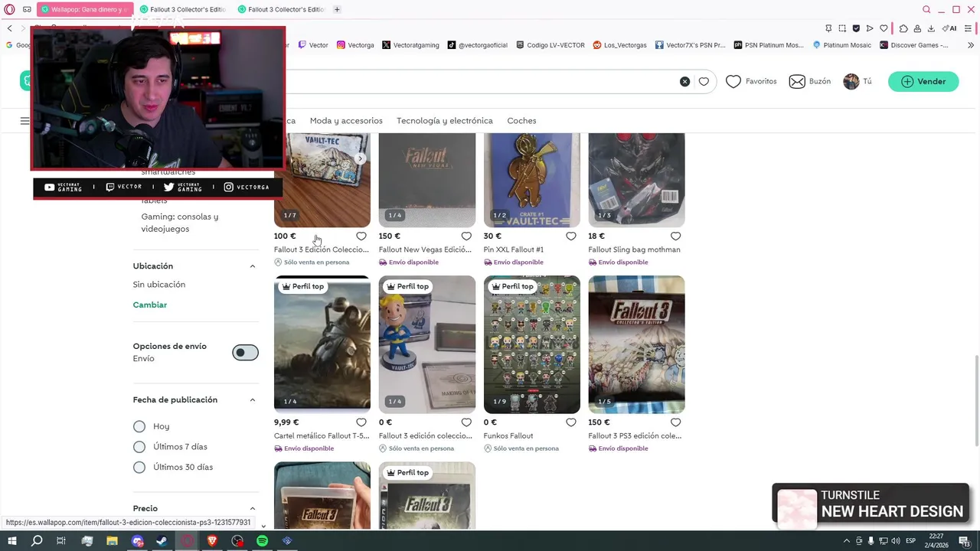Open the hamburger categories menu
This screenshot has height=551, width=980.
(24, 121)
